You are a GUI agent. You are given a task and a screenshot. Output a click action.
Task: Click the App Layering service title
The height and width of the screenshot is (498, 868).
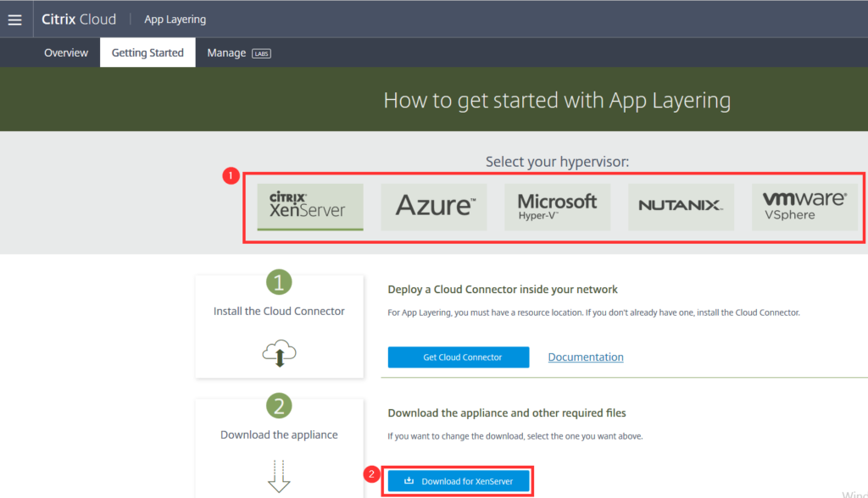tap(175, 19)
